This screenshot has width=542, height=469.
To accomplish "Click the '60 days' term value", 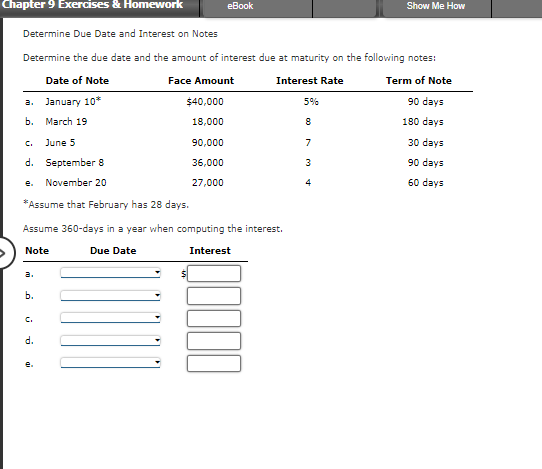I will click(x=426, y=182).
